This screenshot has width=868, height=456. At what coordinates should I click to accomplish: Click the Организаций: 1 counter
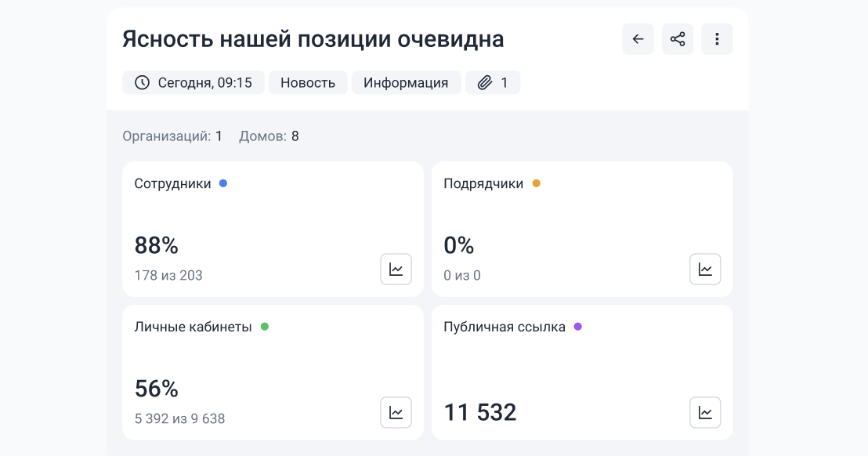coord(172,136)
